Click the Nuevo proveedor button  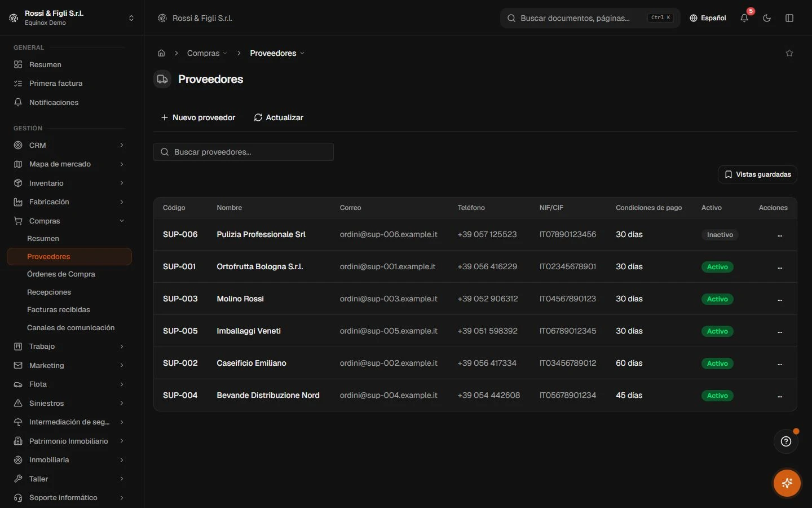pos(198,117)
